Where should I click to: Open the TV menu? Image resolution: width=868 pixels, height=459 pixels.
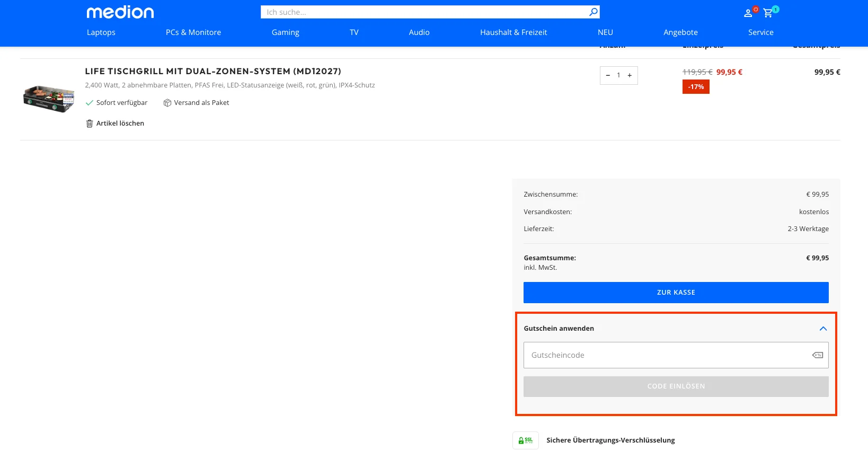(x=354, y=32)
